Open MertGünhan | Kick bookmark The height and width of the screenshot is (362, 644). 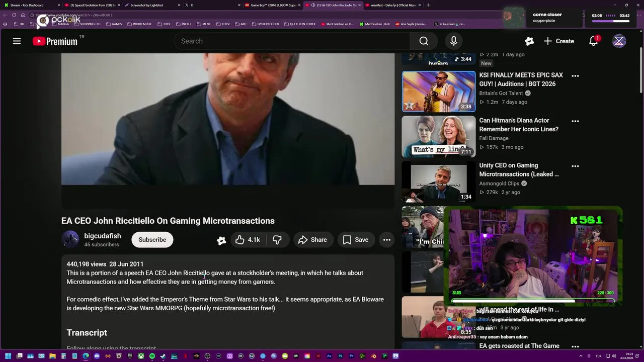(x=375, y=24)
